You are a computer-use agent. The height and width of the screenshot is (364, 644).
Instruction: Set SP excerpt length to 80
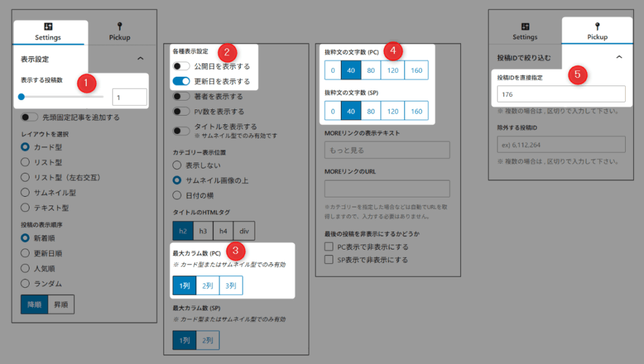click(371, 111)
